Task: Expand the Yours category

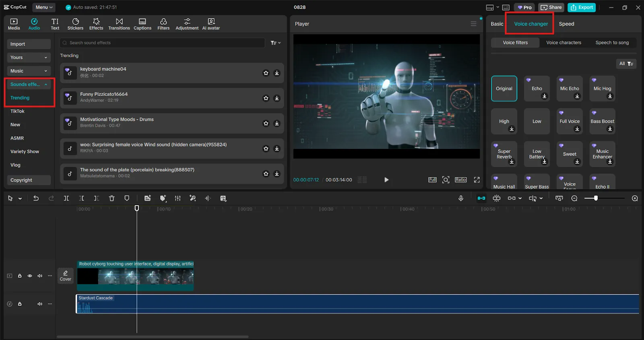Action: pyautogui.click(x=29, y=58)
